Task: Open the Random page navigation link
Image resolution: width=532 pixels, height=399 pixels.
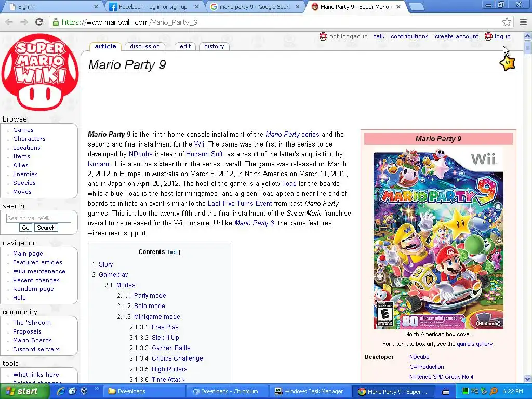Action: (x=33, y=289)
